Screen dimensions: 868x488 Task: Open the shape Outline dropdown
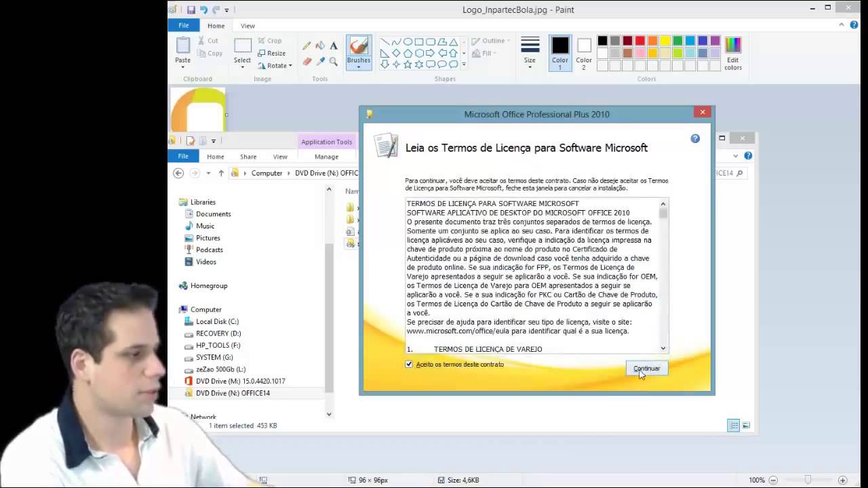click(491, 41)
